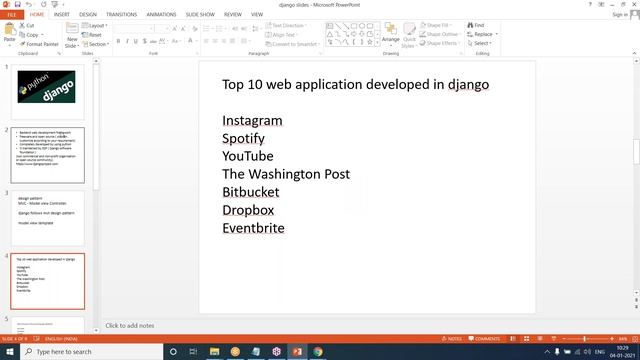Cut the selection

27,25
